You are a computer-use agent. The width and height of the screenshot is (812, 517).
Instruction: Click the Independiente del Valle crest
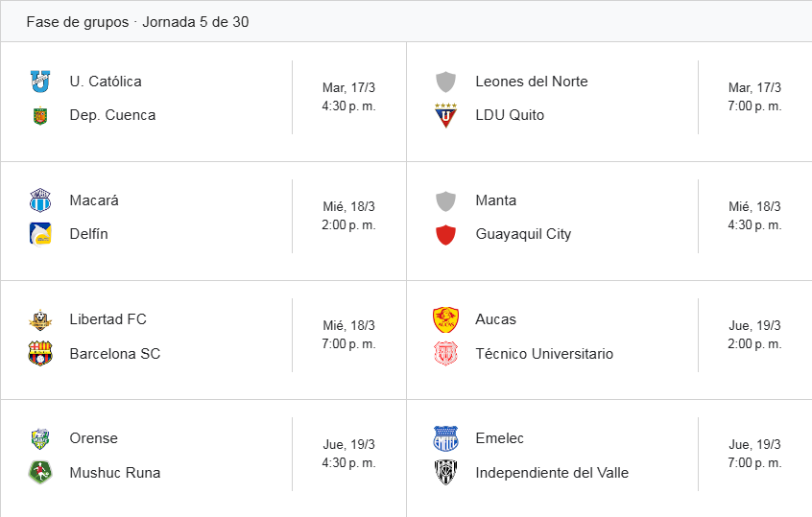coord(445,472)
